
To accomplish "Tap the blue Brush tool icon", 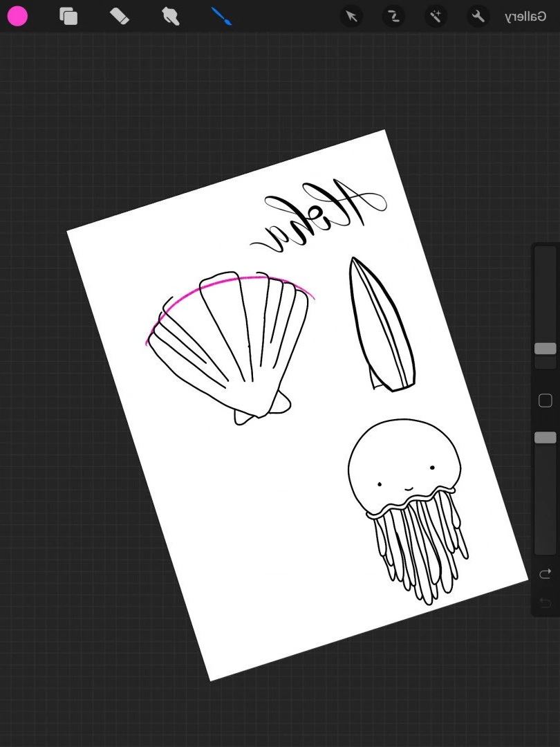I will tap(221, 16).
